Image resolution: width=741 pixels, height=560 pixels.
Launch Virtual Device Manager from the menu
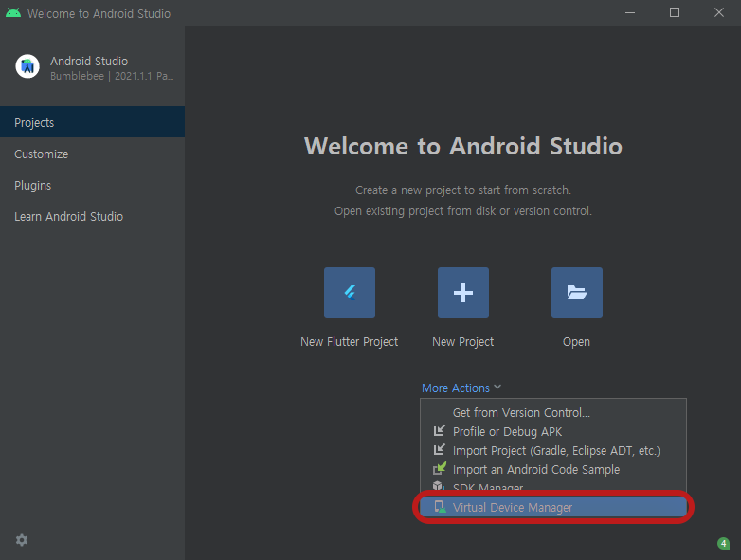(x=553, y=507)
